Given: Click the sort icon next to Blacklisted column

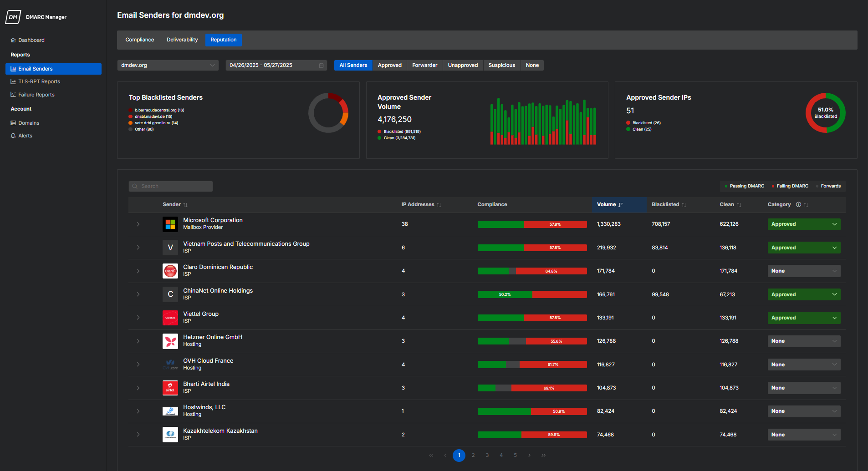Looking at the screenshot, I should [684, 205].
